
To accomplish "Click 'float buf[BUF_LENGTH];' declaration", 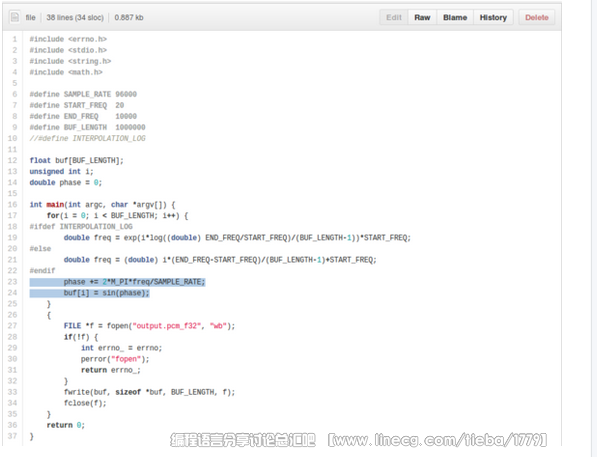I will coord(77,160).
